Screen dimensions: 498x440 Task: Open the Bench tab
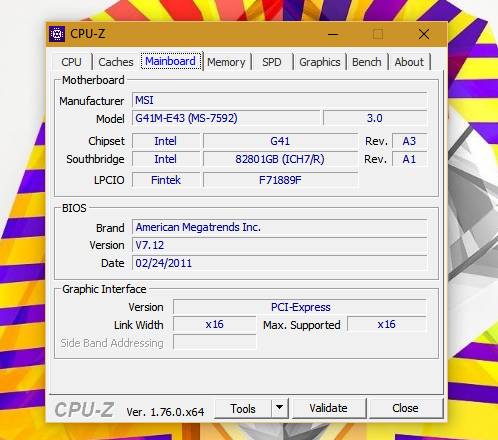pos(367,62)
